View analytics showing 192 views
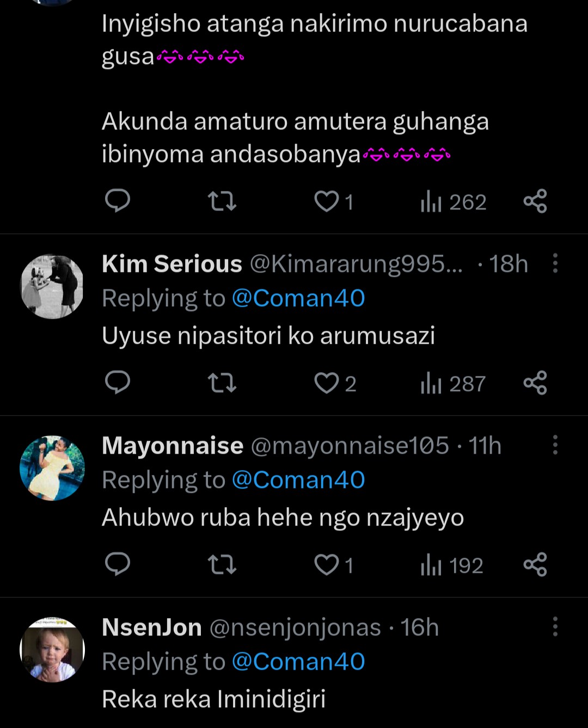588x728 pixels. point(452,566)
